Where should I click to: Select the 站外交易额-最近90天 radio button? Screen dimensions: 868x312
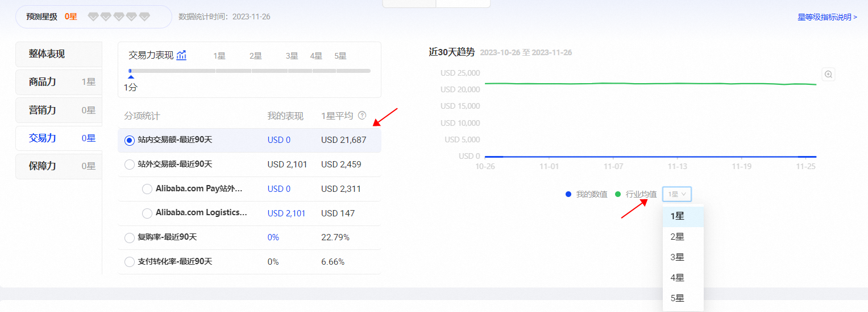[x=130, y=165]
